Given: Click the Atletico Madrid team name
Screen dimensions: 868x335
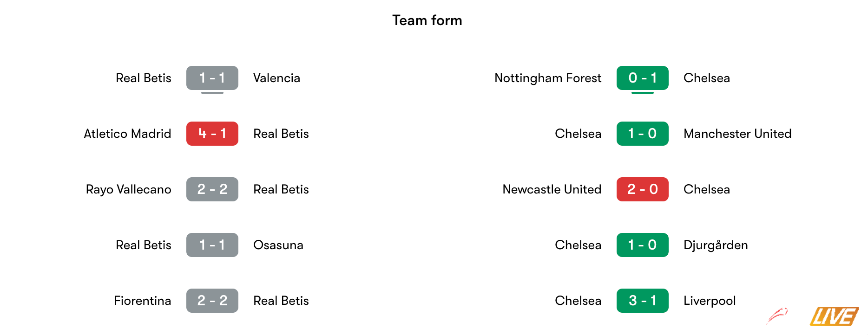Looking at the screenshot, I should [127, 134].
